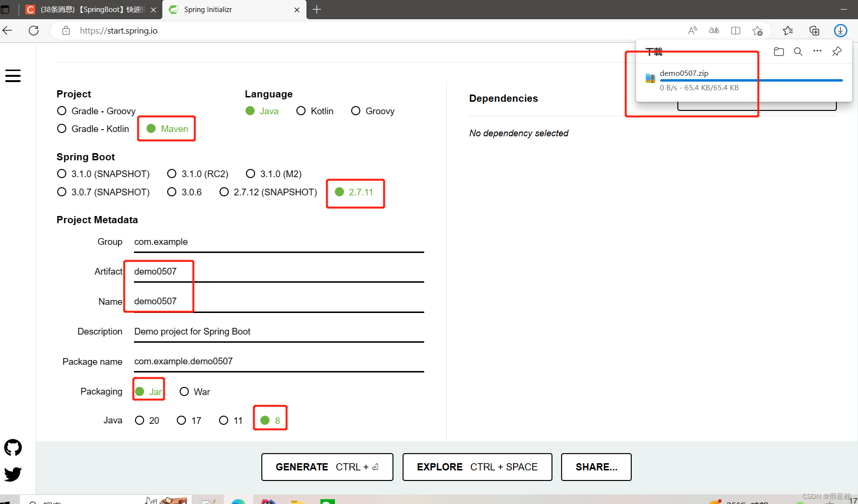Open the collections icon in toolbar
This screenshot has height=504, width=858.
click(x=814, y=31)
